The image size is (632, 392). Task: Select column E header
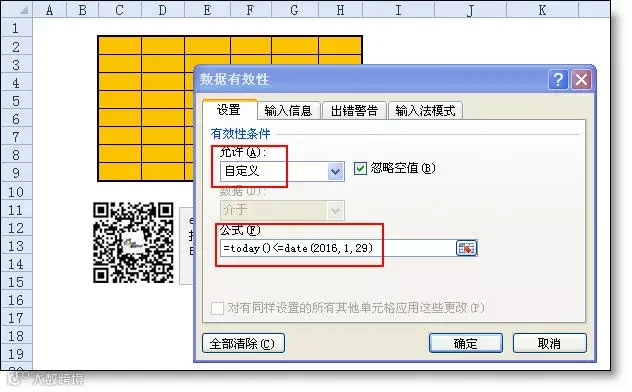click(x=207, y=9)
